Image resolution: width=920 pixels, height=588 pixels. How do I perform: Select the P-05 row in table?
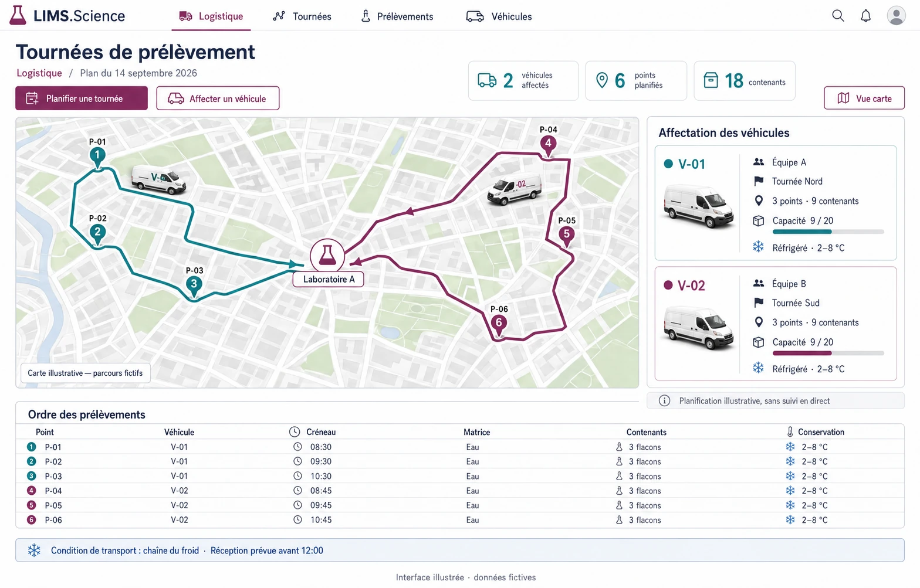click(459, 505)
